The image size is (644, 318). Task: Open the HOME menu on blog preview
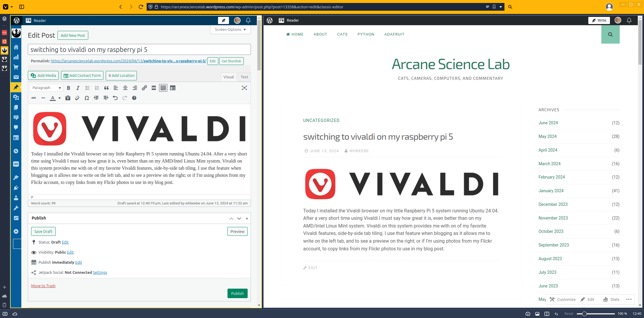[x=295, y=34]
